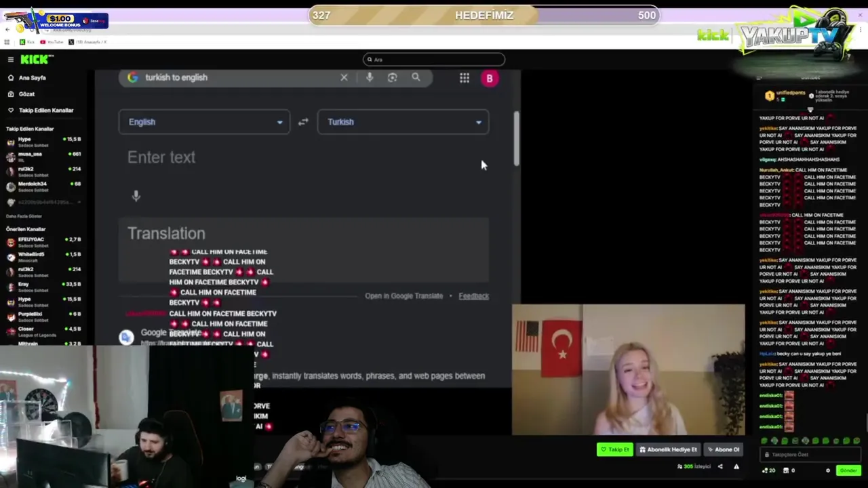Image resolution: width=868 pixels, height=488 pixels.
Task: Focus the Kick Ara search field
Action: point(434,60)
